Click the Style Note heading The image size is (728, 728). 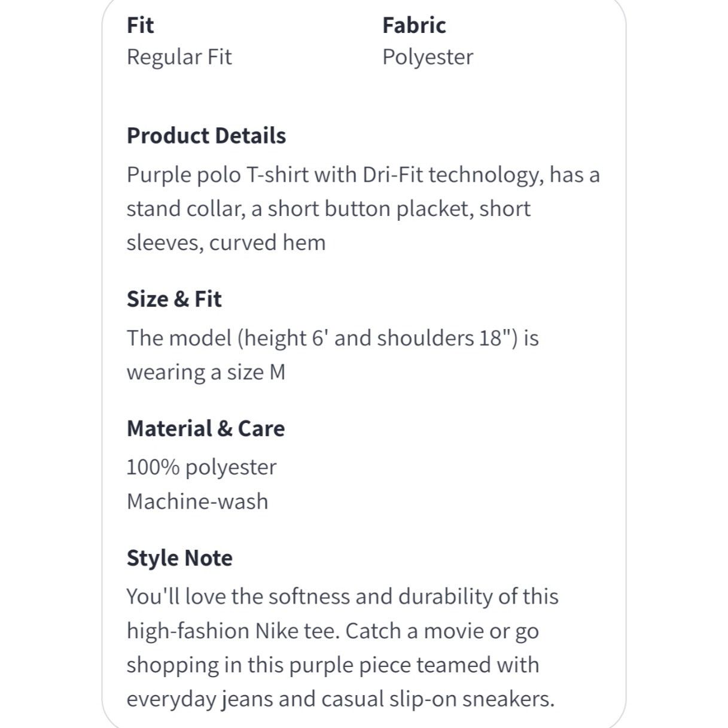pos(179,558)
